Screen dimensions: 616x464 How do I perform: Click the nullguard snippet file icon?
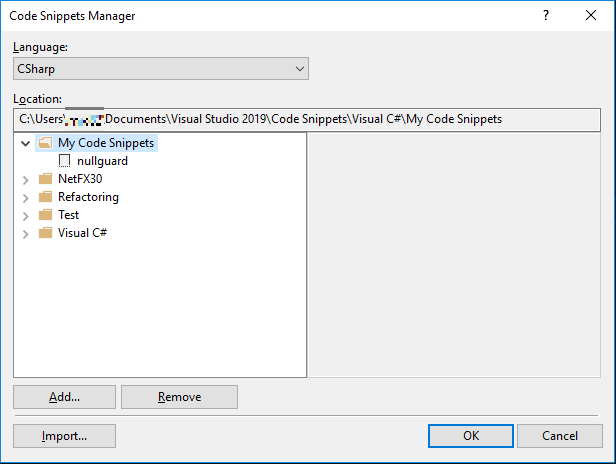(x=65, y=161)
